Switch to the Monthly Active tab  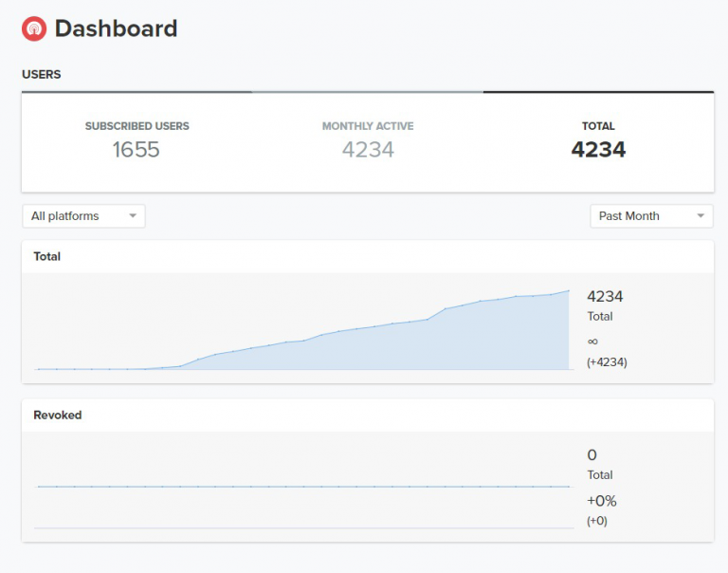368,139
